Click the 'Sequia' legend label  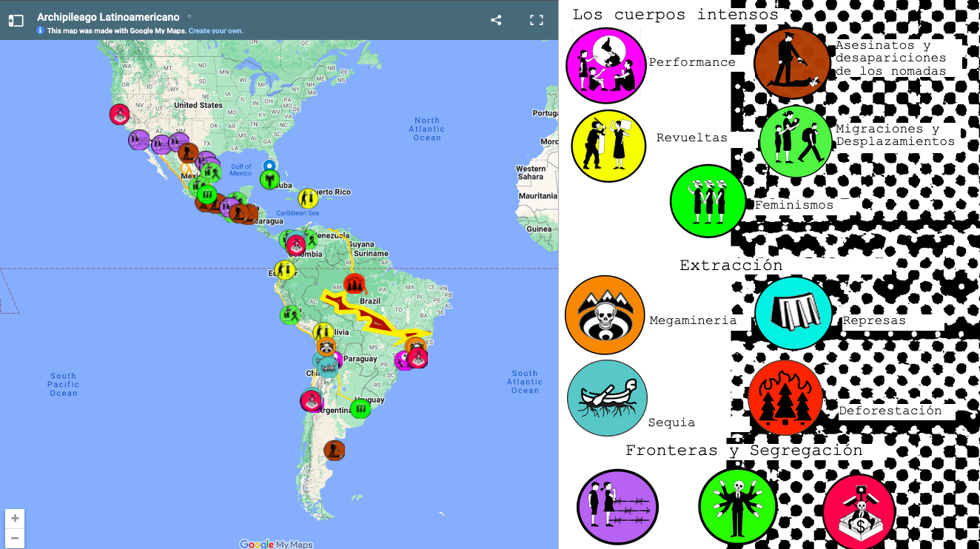(x=671, y=422)
